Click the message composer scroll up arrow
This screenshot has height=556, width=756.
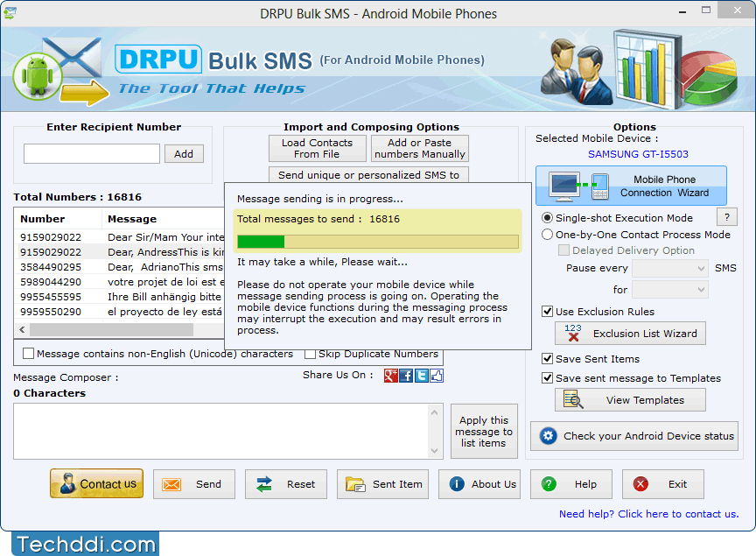coord(434,412)
